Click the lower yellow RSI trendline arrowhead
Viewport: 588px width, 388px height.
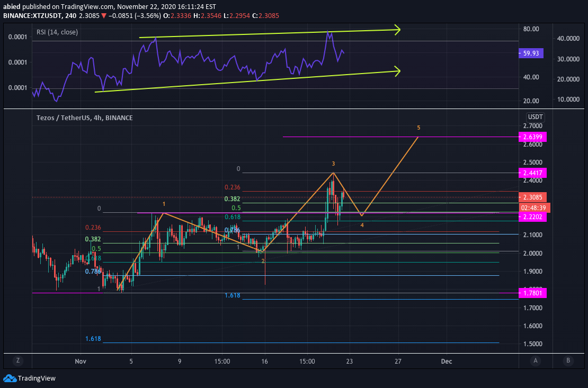397,71
